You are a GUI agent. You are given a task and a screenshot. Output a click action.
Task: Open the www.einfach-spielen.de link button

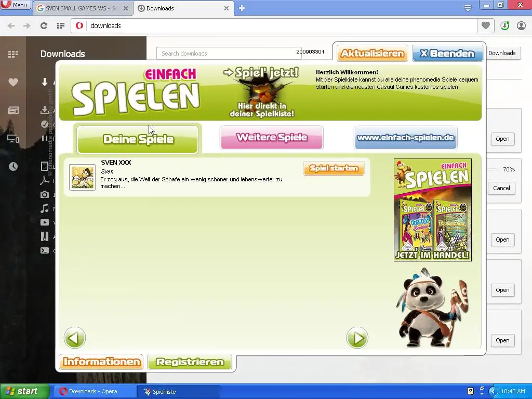coord(405,138)
